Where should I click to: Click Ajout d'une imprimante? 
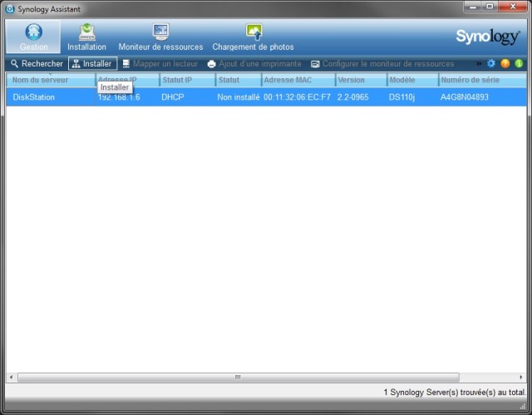point(254,64)
